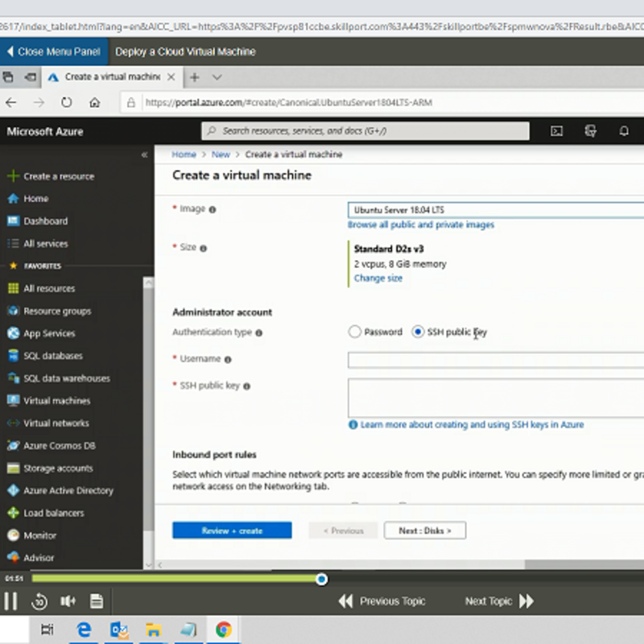Open SQL data warehouses icon
This screenshot has width=644, height=644.
[13, 378]
